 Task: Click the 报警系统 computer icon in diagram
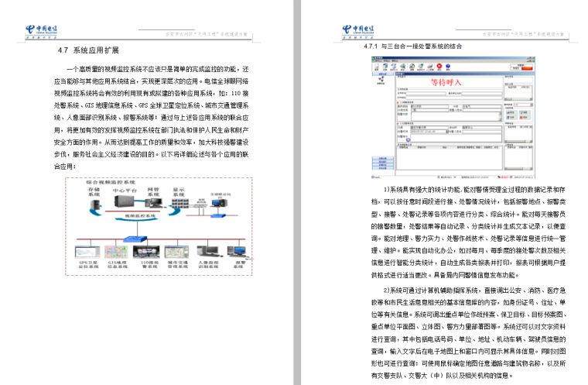238,251
